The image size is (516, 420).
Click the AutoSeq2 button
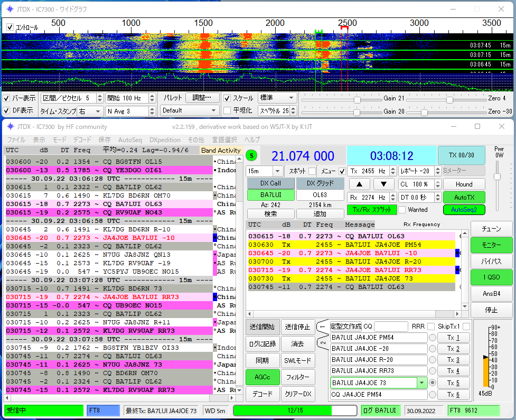click(x=463, y=210)
